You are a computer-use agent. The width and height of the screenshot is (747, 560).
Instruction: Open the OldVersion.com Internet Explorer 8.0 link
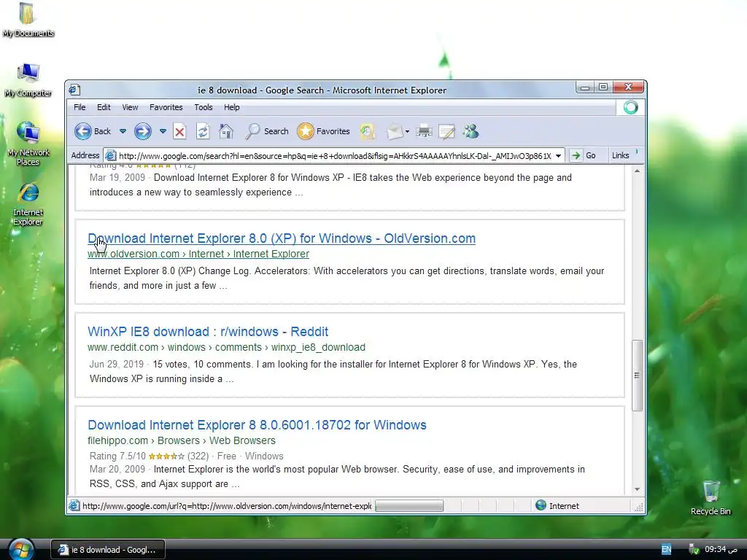(282, 238)
